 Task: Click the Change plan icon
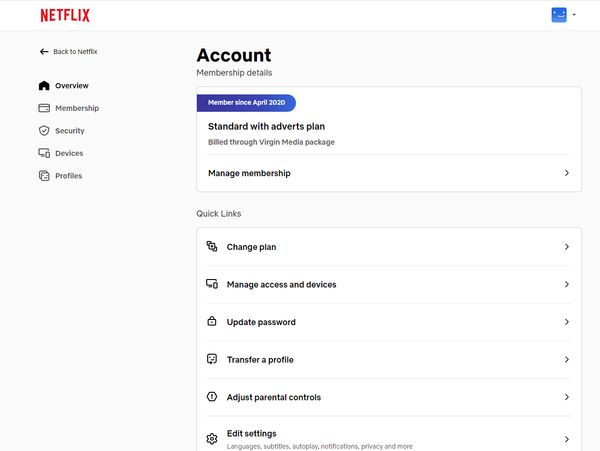pos(212,247)
